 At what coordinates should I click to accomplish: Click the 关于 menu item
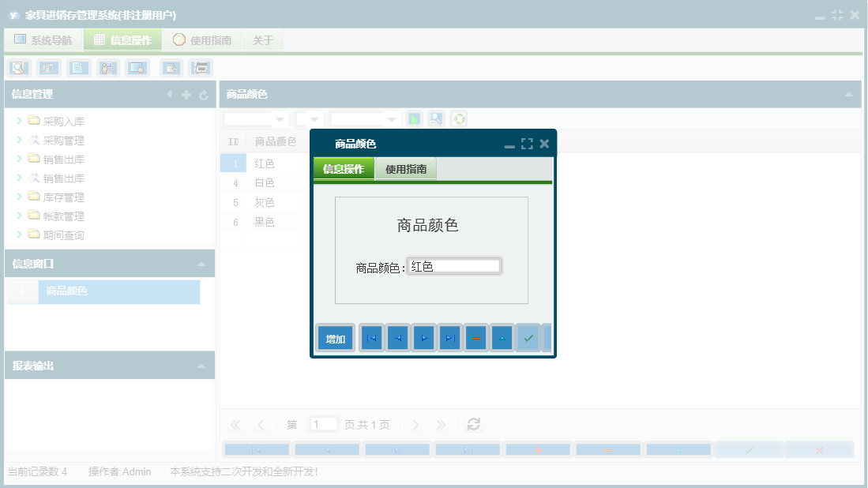click(263, 39)
